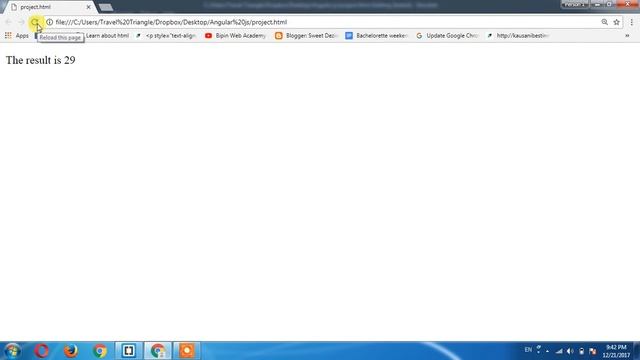Open the kausanibest bookmark
Screen dimensions: 640x360
pyautogui.click(x=518, y=36)
